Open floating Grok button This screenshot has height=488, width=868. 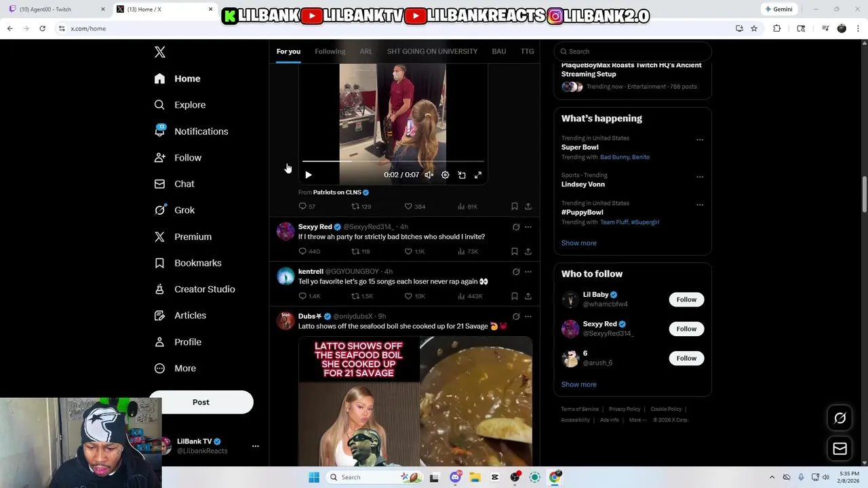click(x=840, y=418)
